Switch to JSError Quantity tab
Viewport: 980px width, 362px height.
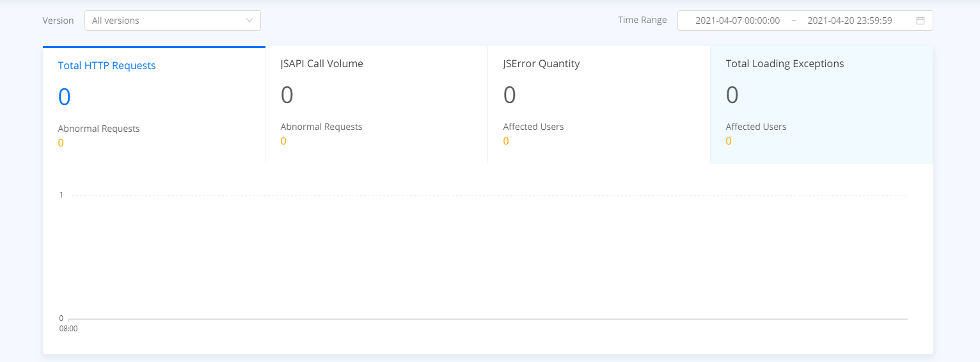click(599, 105)
